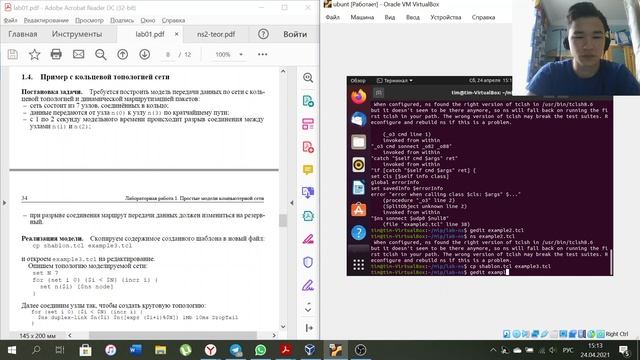Open the Export PDF tool in right pane
Screen dimensions: 640x360
pyautogui.click(x=308, y=101)
